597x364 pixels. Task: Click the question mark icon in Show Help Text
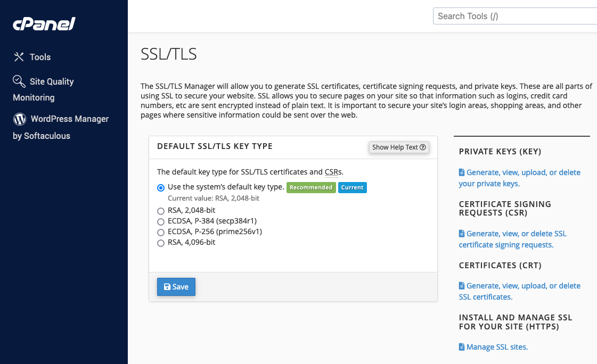[423, 147]
